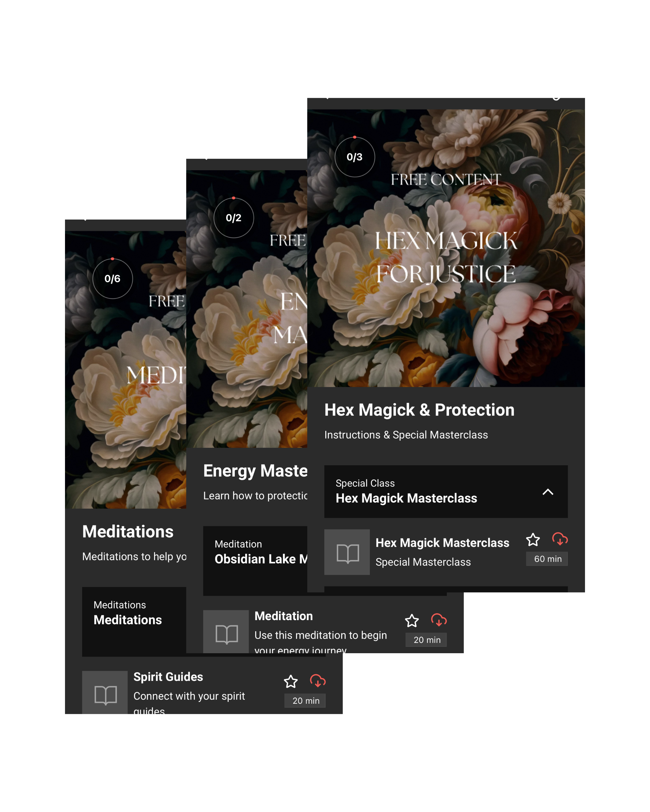Screen dimensions: 650x812
Task: Download the 20 min Meditation lesson
Action: tap(439, 620)
